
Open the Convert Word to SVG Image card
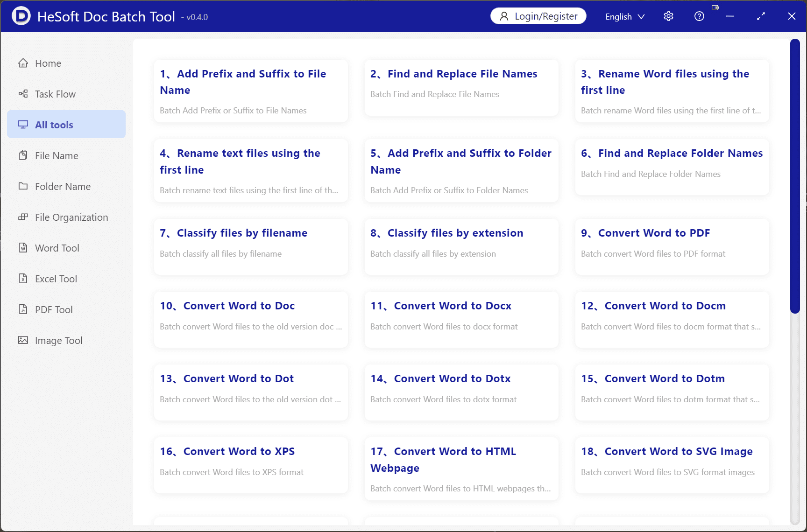click(672, 465)
